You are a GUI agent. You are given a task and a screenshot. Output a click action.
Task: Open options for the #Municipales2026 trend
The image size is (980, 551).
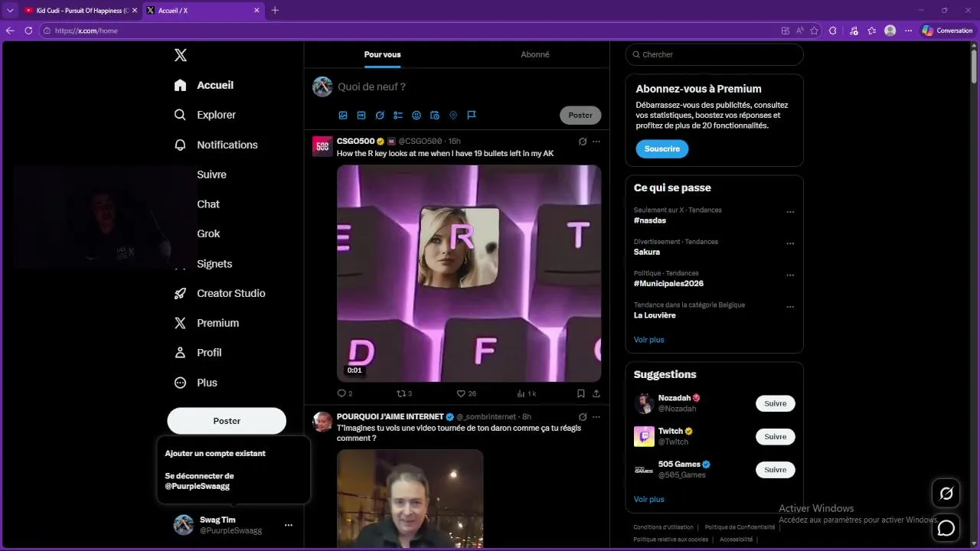[790, 275]
